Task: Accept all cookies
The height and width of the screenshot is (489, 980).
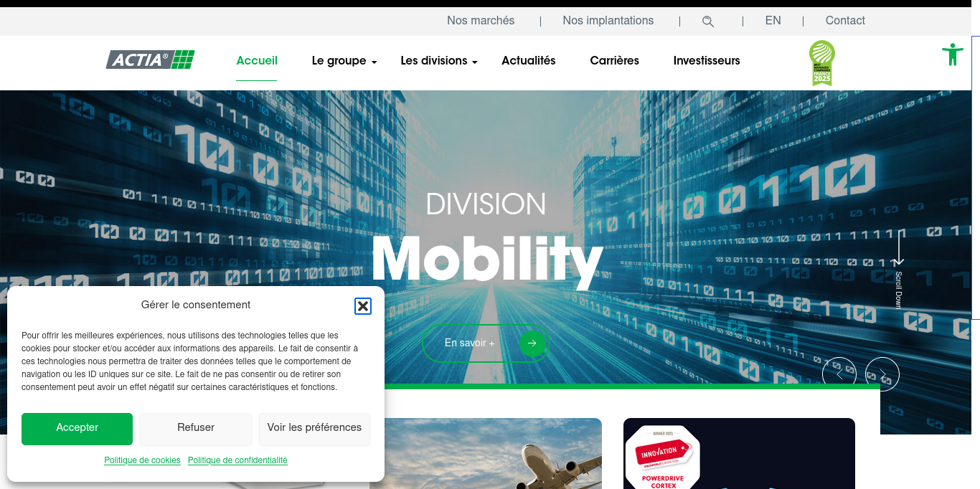Action: coord(77,429)
